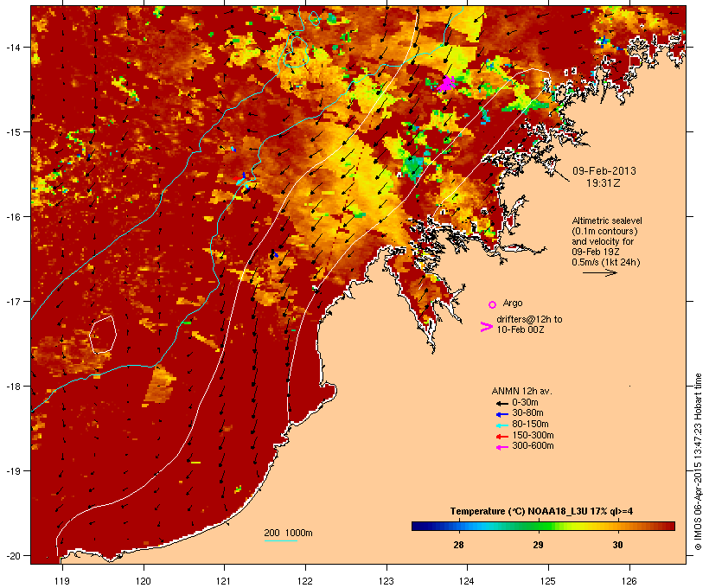This screenshot has width=709, height=588.
Task: Click the '200 1000m' contour label
Action: click(x=288, y=533)
